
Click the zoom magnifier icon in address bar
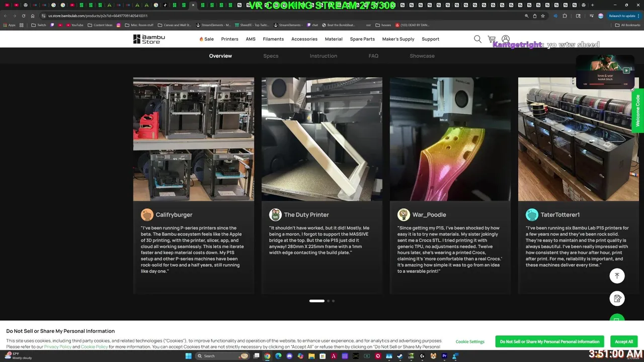pos(527,16)
